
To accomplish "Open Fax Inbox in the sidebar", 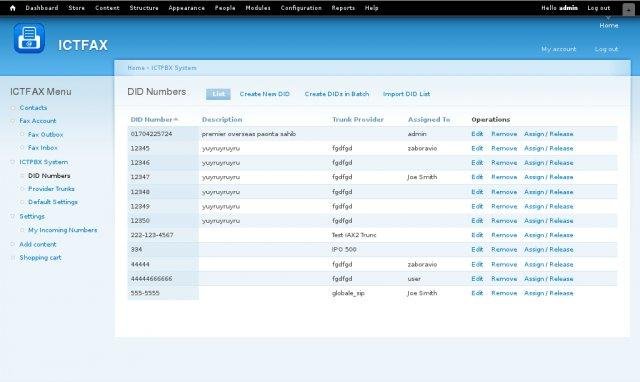I will 42,148.
